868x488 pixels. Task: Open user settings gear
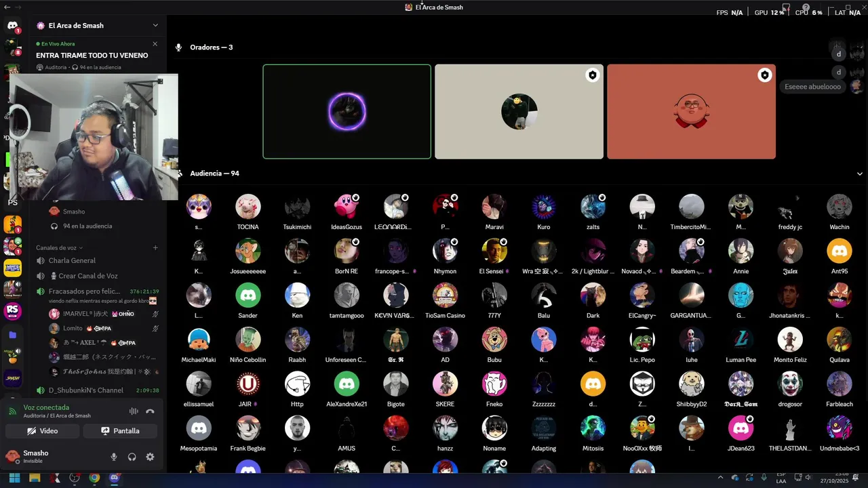pyautogui.click(x=150, y=457)
